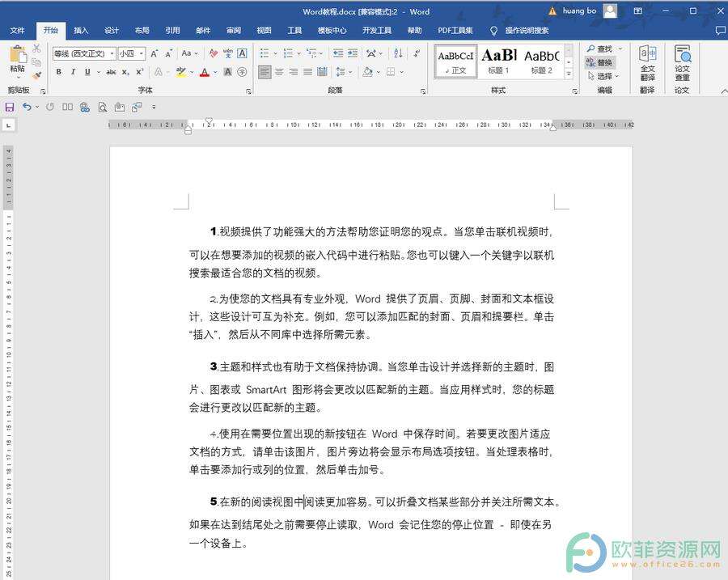This screenshot has height=580, width=728.
Task: Click the 查找 (Find) button
Action: [x=600, y=49]
